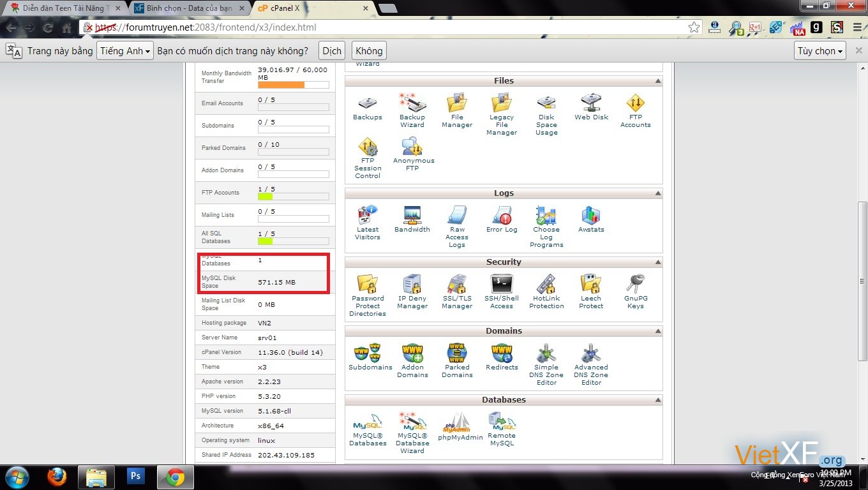The height and width of the screenshot is (490, 868).
Task: Open Photoshop from the taskbar
Action: click(135, 477)
